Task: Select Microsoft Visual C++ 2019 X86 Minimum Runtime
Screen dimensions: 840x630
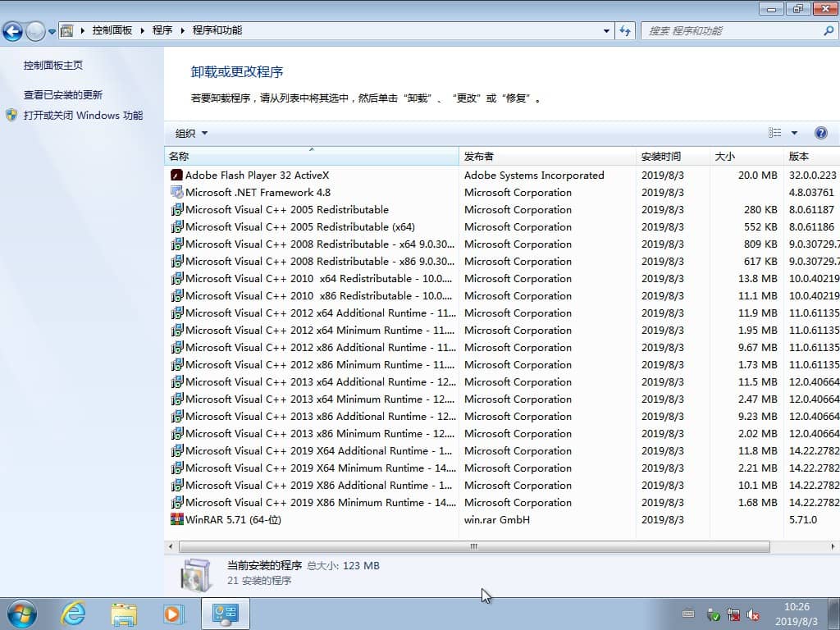Action: (321, 503)
